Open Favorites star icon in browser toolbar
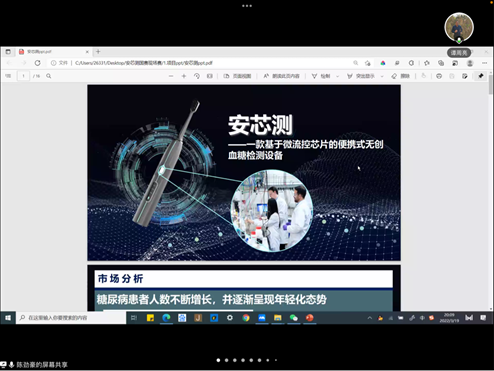The width and height of the screenshot is (494, 371). [427, 63]
